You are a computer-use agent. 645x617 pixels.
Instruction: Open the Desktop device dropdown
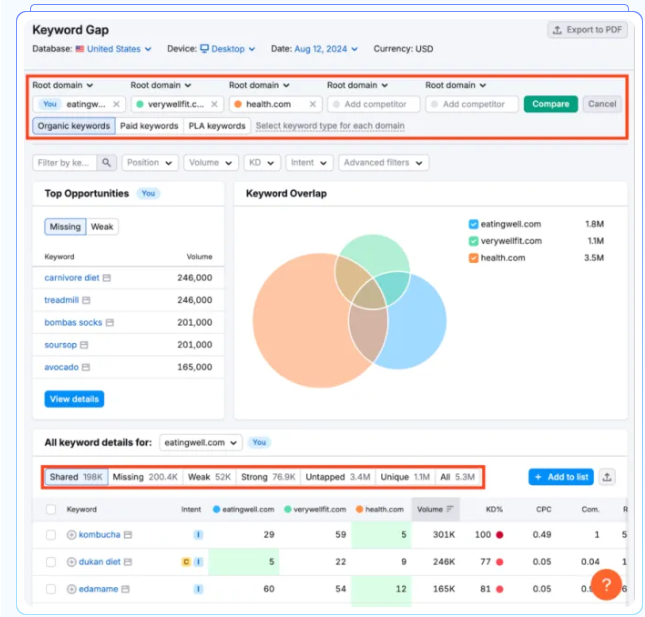(x=228, y=49)
